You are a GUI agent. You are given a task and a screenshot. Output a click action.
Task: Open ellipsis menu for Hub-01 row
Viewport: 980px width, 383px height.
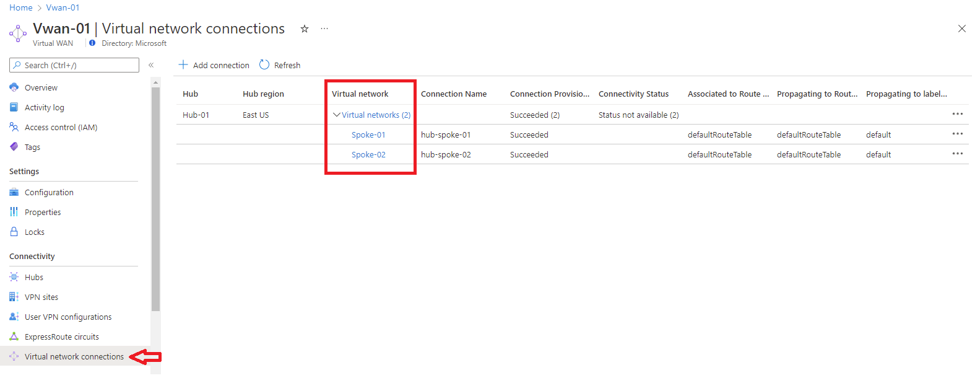(x=958, y=114)
